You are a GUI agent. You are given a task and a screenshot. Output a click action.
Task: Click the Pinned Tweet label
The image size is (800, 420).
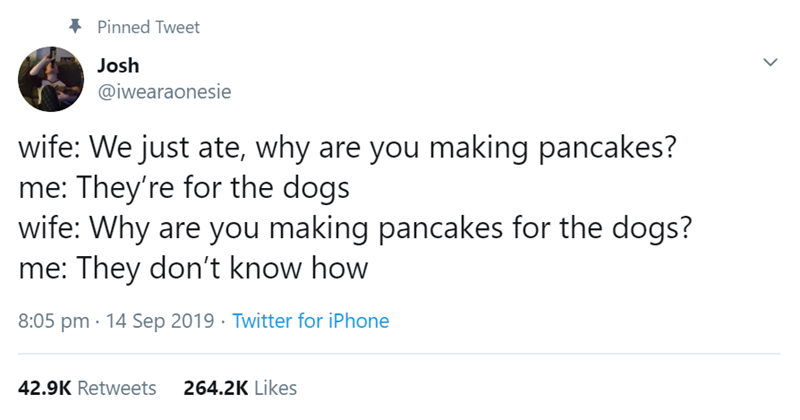[148, 28]
